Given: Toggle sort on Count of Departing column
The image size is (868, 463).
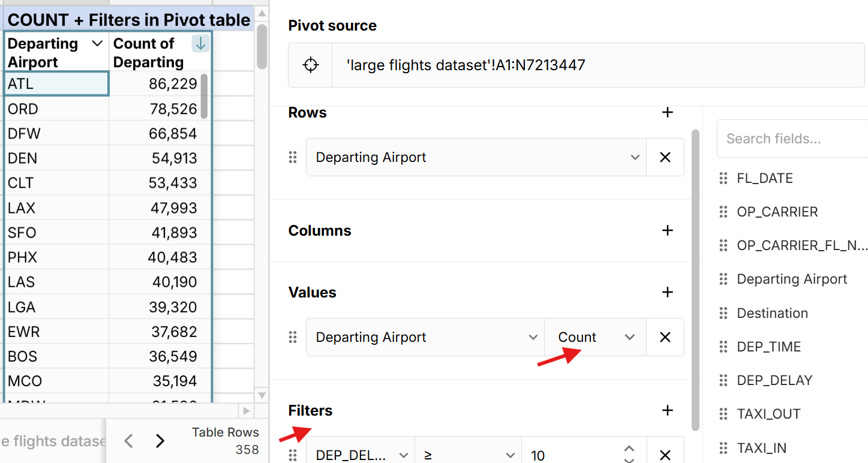Looking at the screenshot, I should pyautogui.click(x=200, y=43).
